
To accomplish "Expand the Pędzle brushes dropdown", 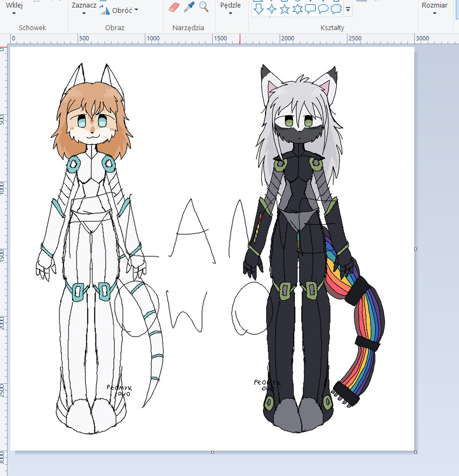I will tap(231, 8).
